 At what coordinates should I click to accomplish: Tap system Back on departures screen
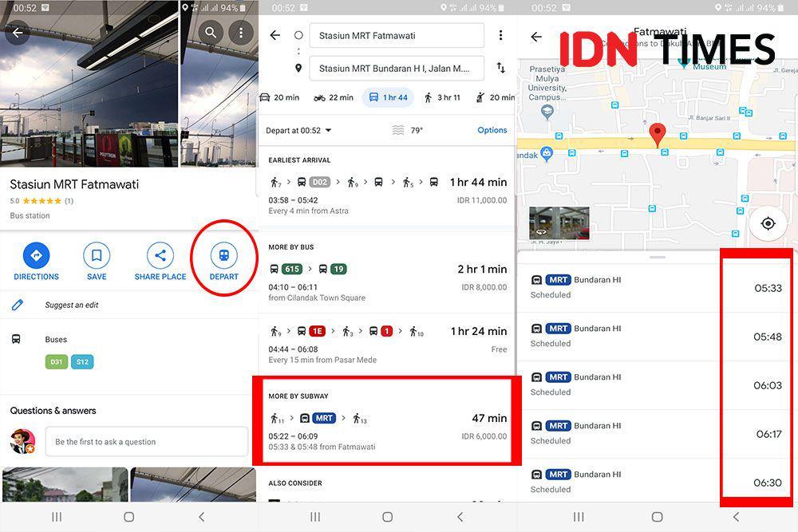pyautogui.click(x=736, y=517)
